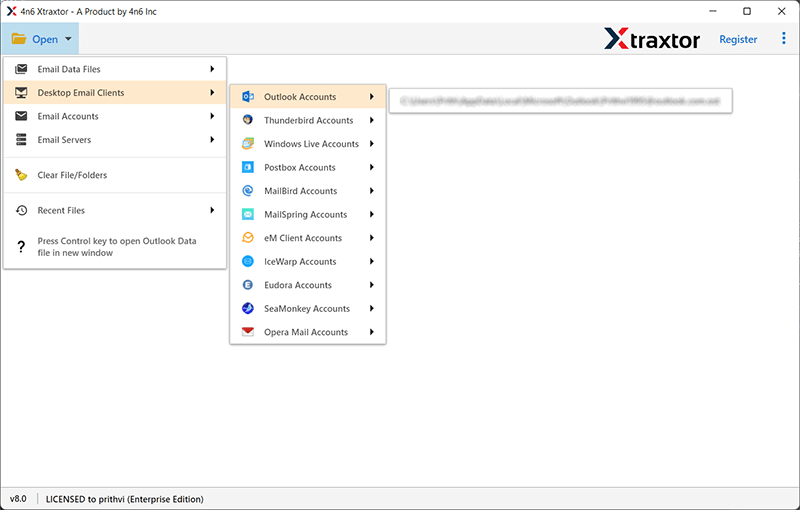Click the Eudora Accounts icon
The height and width of the screenshot is (510, 800).
247,285
